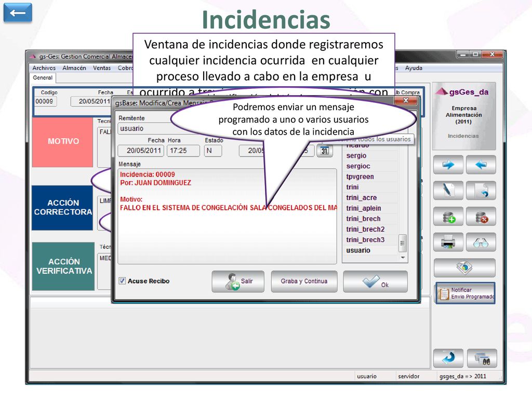The width and height of the screenshot is (532, 399).
Task: Click the blue back arrow slide button
Action: (18, 12)
